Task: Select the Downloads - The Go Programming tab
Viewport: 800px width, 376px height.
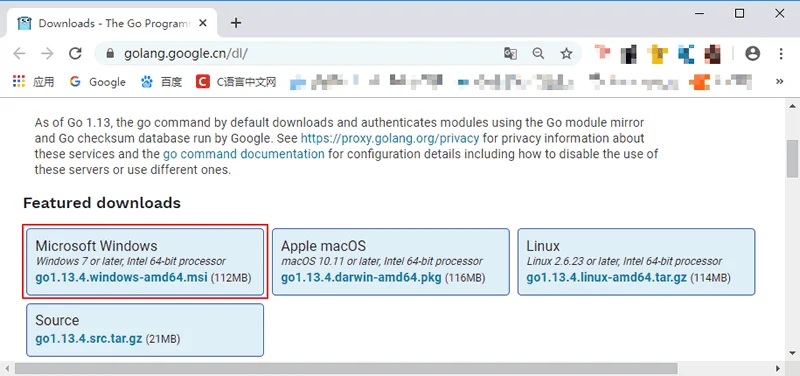Action: pos(112,23)
